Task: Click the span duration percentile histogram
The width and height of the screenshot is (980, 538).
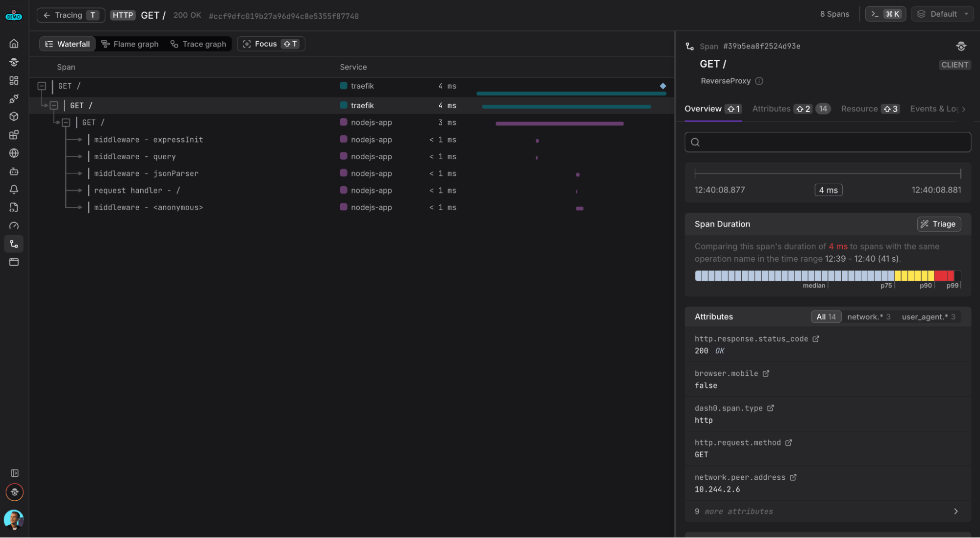Action: click(x=828, y=276)
